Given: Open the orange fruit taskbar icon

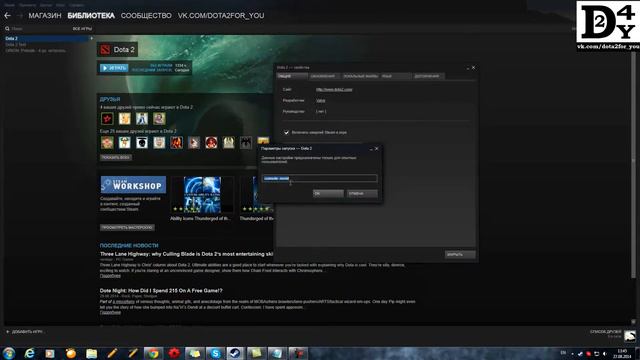Looking at the screenshot, I should pyautogui.click(x=71, y=353).
